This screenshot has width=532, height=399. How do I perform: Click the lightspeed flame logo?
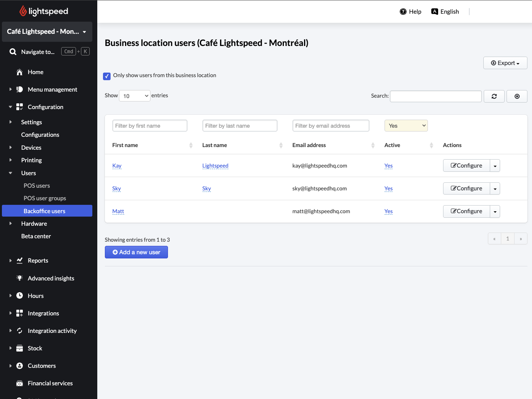click(23, 11)
